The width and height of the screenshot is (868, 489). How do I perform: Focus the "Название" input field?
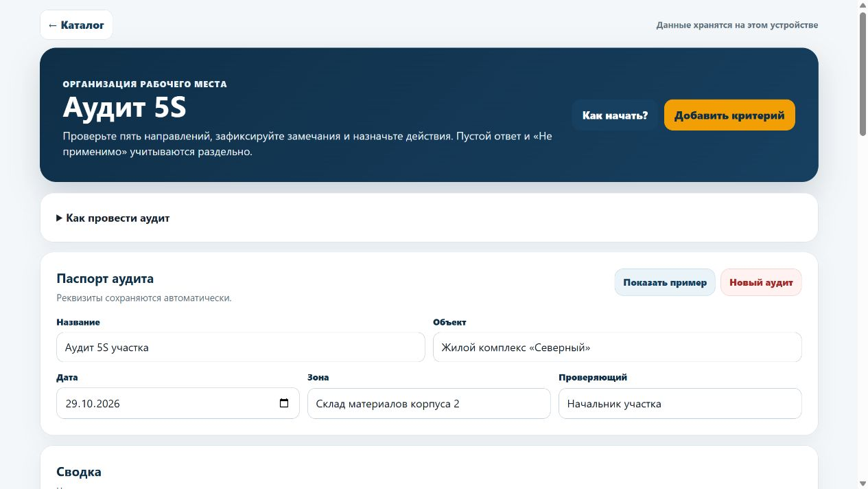coord(241,348)
